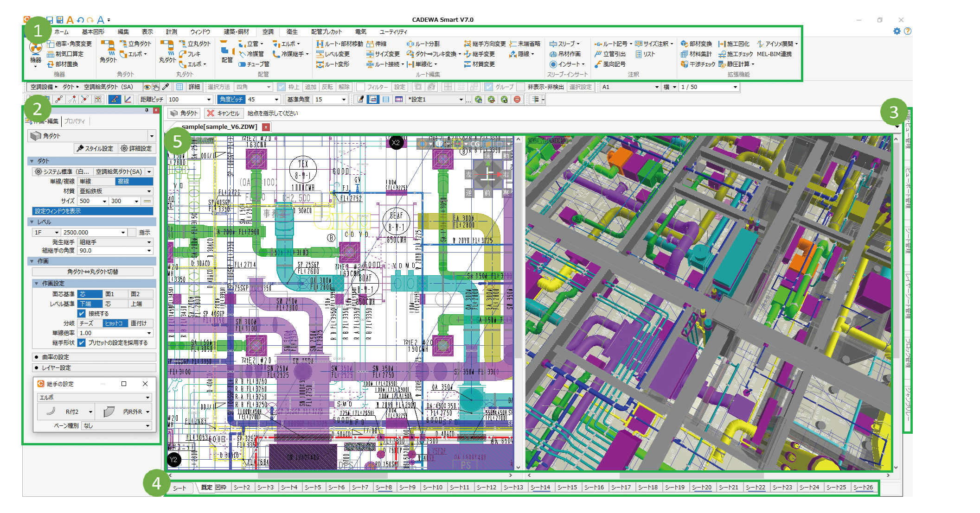Click the 角ダクト⇔丸ダクト切替 button

93,272
